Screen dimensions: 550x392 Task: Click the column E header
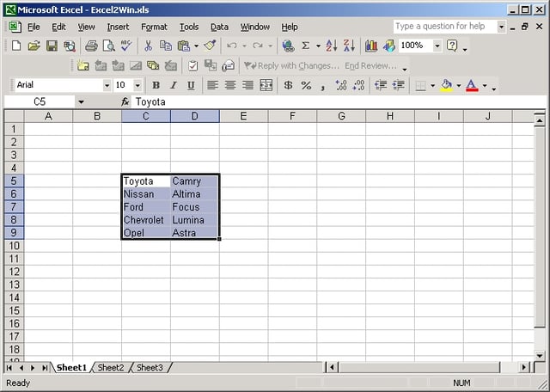243,116
